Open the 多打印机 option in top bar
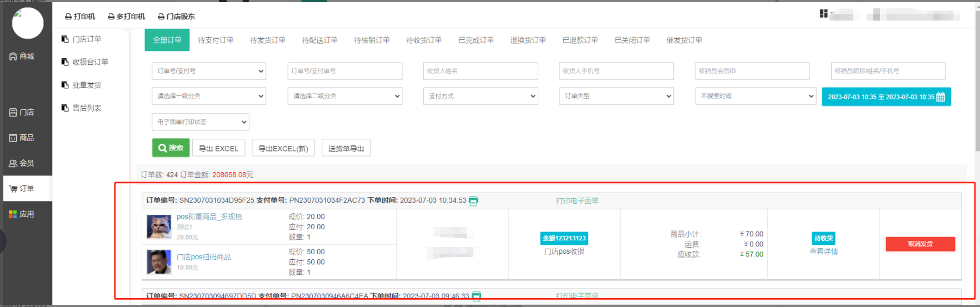The width and height of the screenshot is (980, 307). [x=126, y=17]
